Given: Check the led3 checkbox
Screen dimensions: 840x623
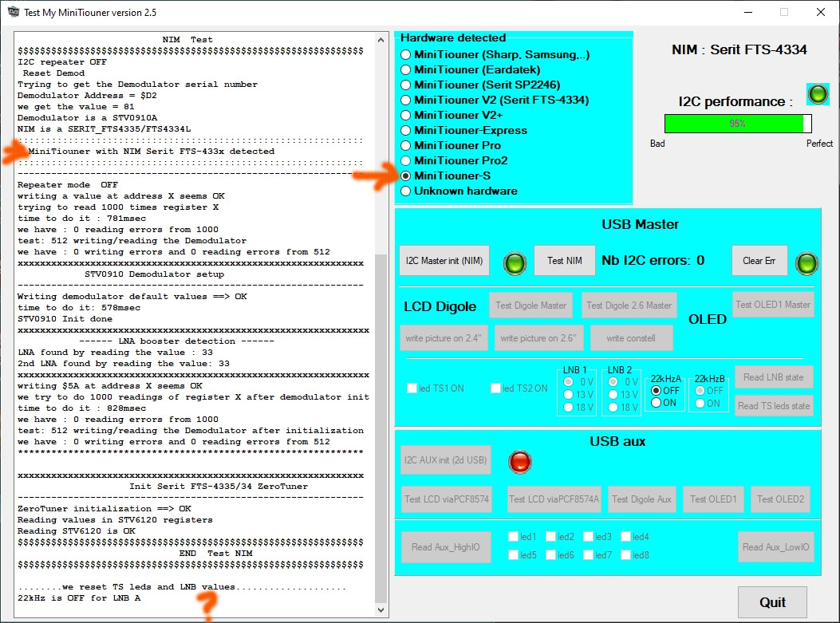Looking at the screenshot, I should [x=588, y=536].
